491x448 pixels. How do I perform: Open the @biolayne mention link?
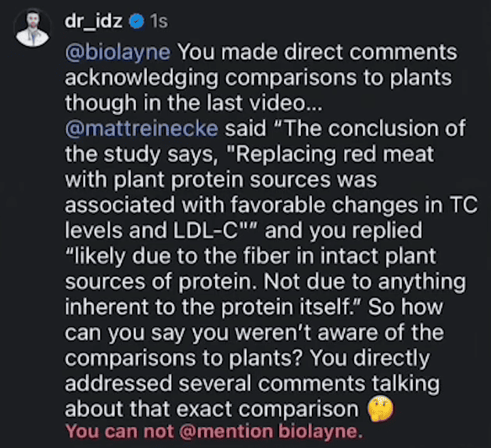pos(119,53)
